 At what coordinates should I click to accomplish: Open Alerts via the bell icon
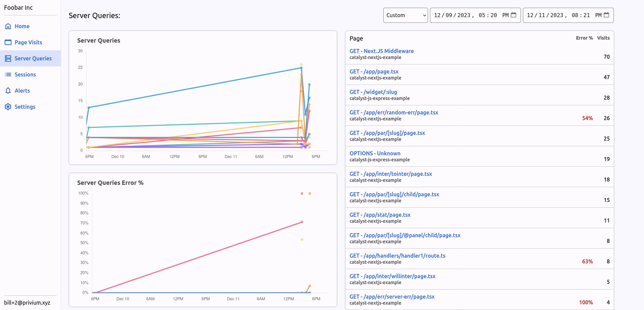(x=8, y=90)
